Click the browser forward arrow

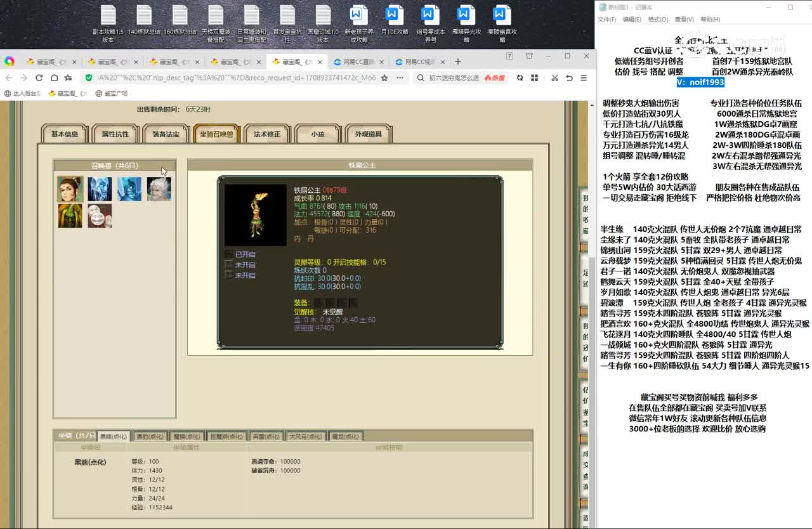pyautogui.click(x=23, y=78)
